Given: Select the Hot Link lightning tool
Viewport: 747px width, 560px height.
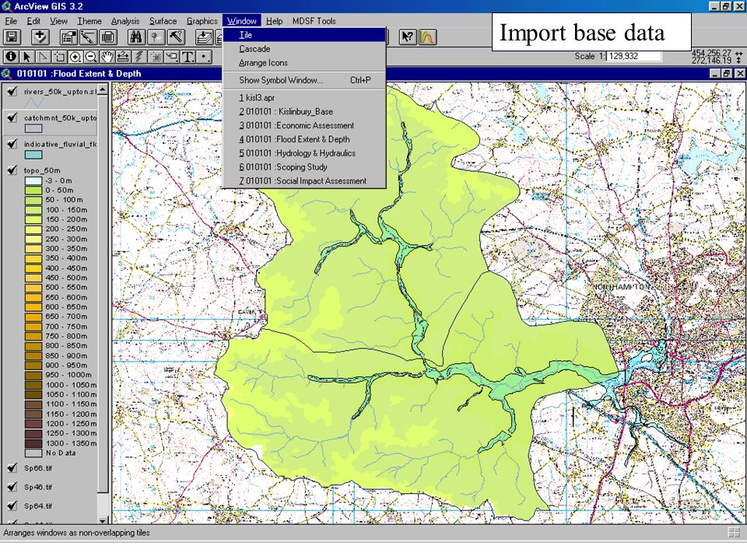Looking at the screenshot, I should (x=139, y=57).
